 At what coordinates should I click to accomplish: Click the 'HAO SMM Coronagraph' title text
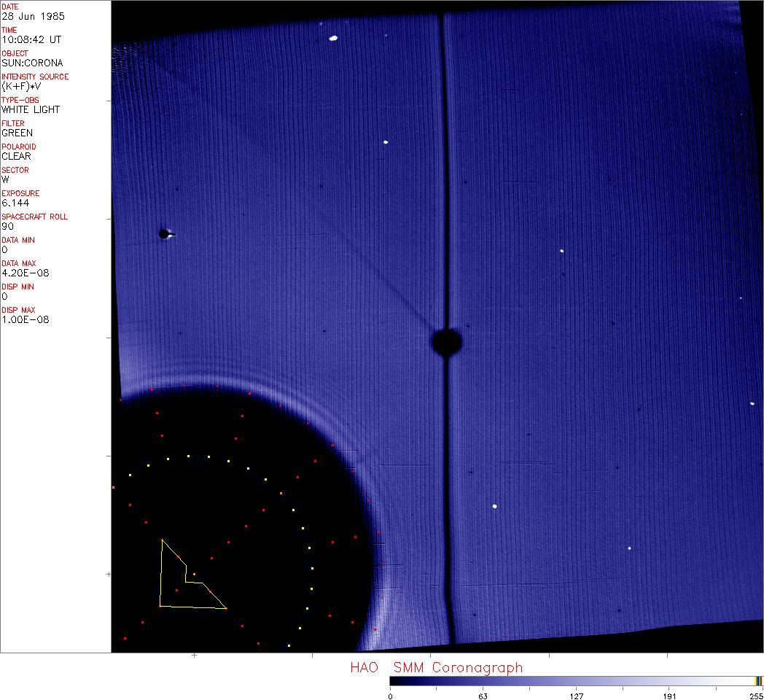(436, 667)
